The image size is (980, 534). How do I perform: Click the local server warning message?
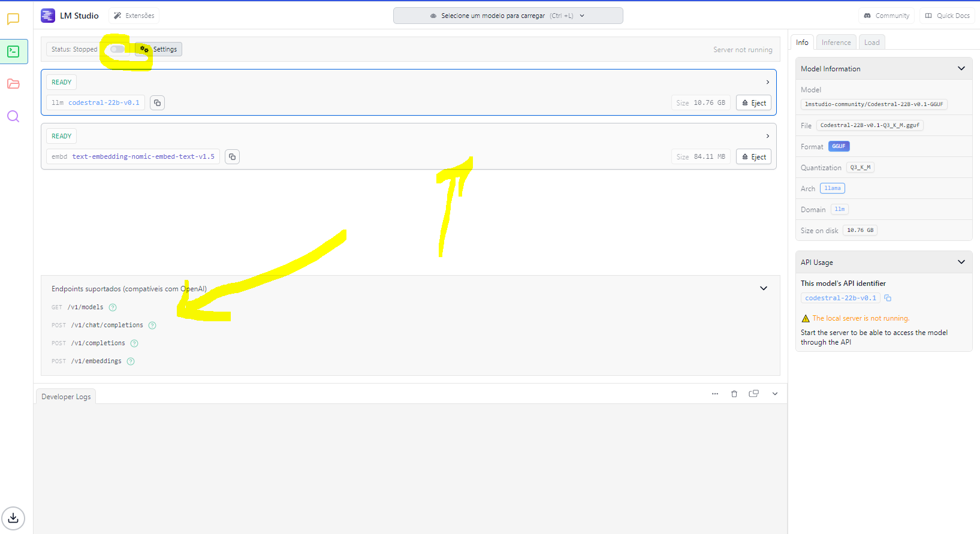pyautogui.click(x=861, y=318)
